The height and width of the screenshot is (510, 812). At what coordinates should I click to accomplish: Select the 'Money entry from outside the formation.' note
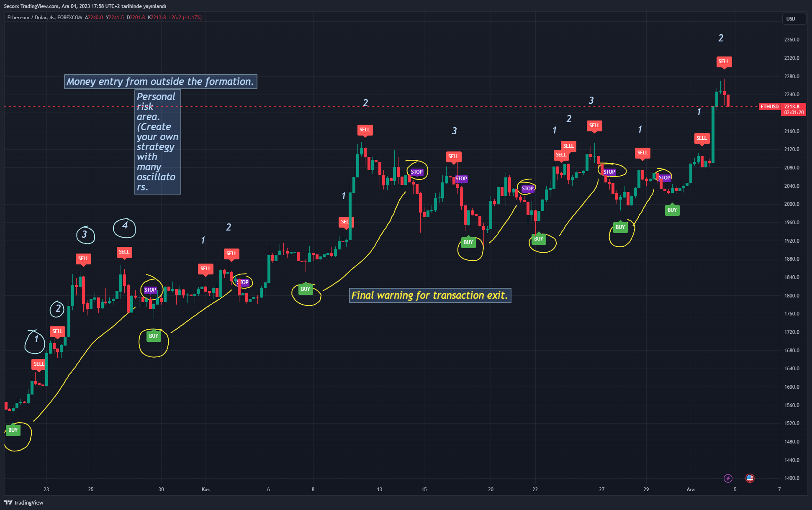[x=161, y=82]
